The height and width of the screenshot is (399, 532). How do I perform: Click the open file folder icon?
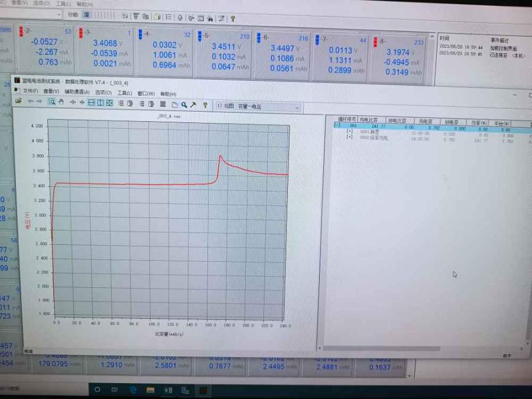[19, 102]
